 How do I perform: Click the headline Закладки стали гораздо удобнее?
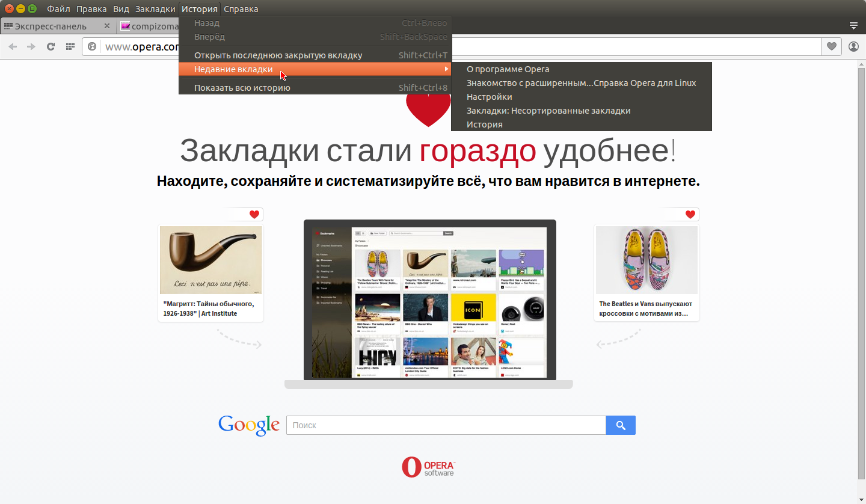428,150
